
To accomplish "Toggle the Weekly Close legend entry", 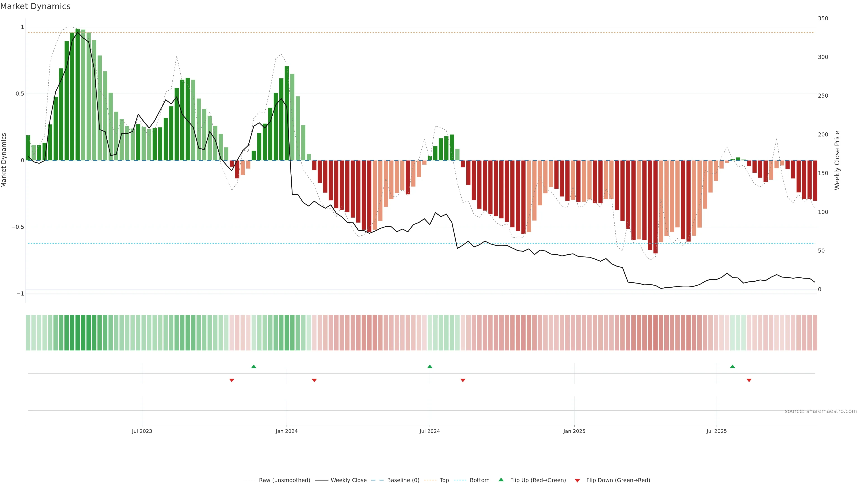I will coord(348,480).
